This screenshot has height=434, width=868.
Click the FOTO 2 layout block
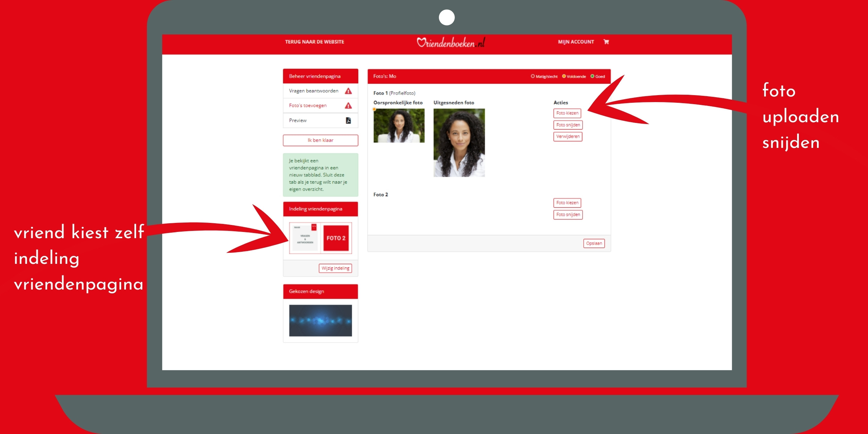pos(336,238)
